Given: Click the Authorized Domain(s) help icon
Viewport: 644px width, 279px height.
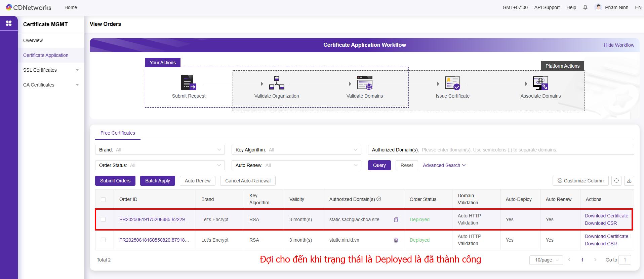Looking at the screenshot, I should coord(379,199).
